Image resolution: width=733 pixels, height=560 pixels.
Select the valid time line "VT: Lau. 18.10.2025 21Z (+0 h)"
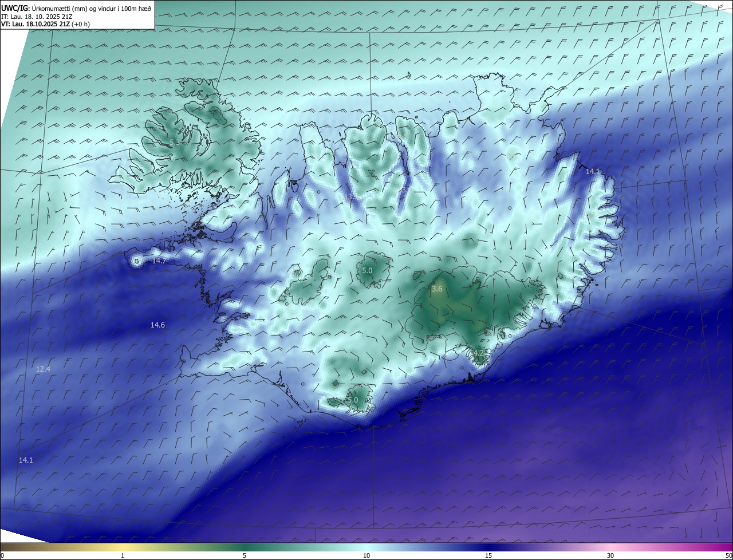click(x=45, y=24)
